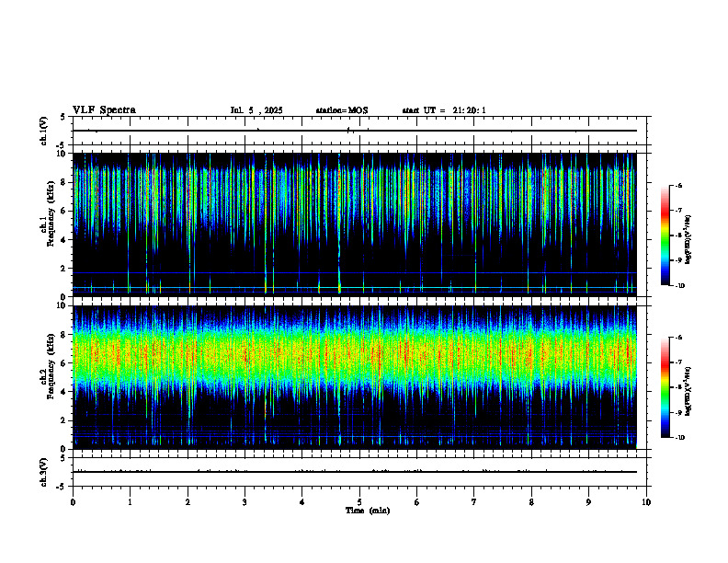728x563 pixels.
Task: Click the "4" tick on the time axis
Action: pyautogui.click(x=302, y=502)
